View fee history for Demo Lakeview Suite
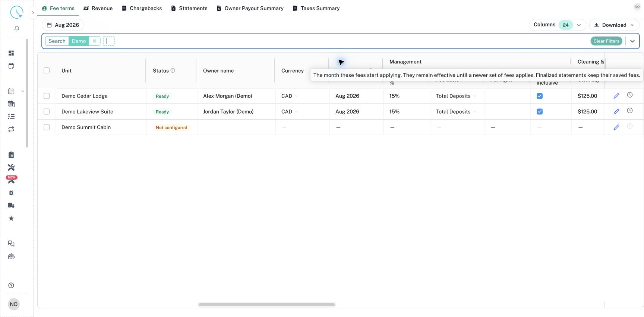The width and height of the screenshot is (644, 317). click(x=630, y=111)
